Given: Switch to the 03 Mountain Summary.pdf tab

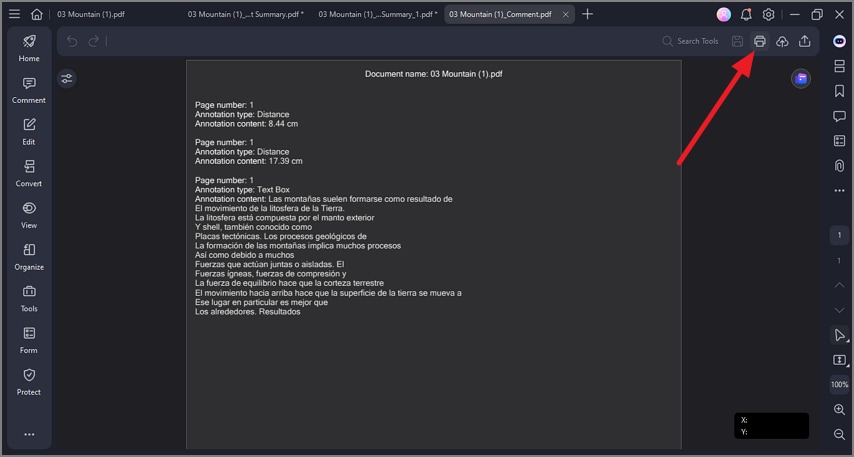Looking at the screenshot, I should 246,15.
